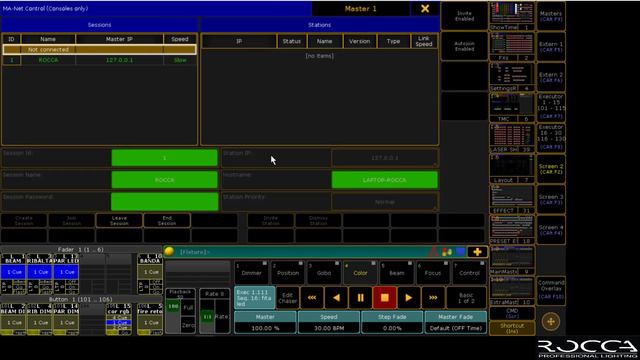Click the colored shapes icon on command bar
The height and width of the screenshot is (360, 640).
pyautogui.click(x=447, y=252)
